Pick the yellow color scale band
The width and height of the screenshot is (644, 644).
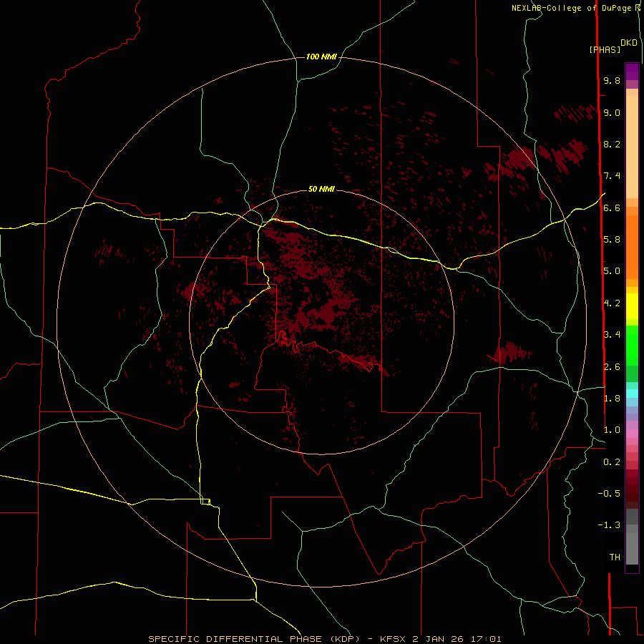tap(632, 306)
